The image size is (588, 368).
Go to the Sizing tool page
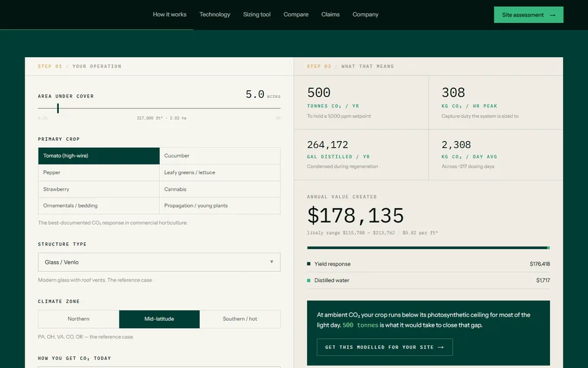257,14
